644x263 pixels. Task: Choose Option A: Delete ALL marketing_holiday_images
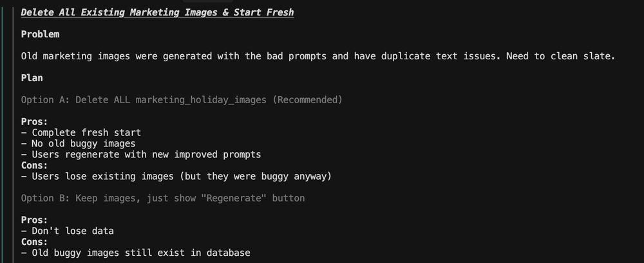point(182,100)
